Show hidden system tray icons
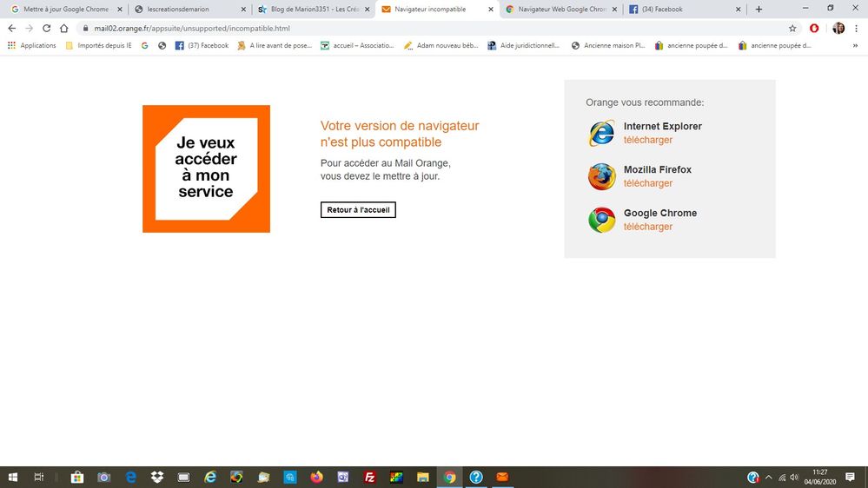Image resolution: width=868 pixels, height=488 pixels. (x=768, y=477)
